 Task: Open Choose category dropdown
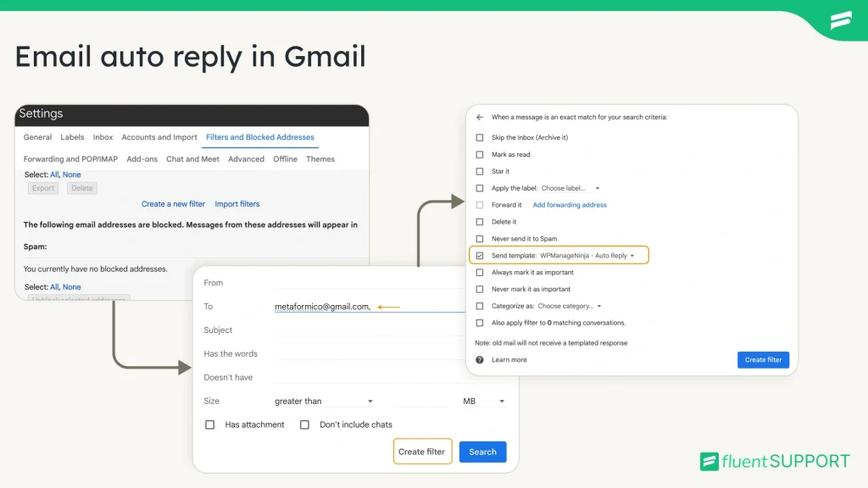click(570, 306)
